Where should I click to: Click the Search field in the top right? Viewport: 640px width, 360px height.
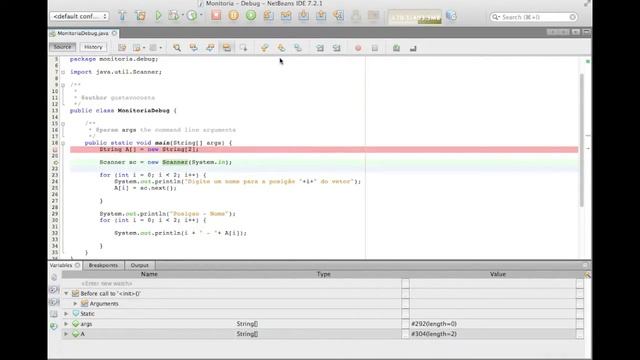tap(533, 17)
